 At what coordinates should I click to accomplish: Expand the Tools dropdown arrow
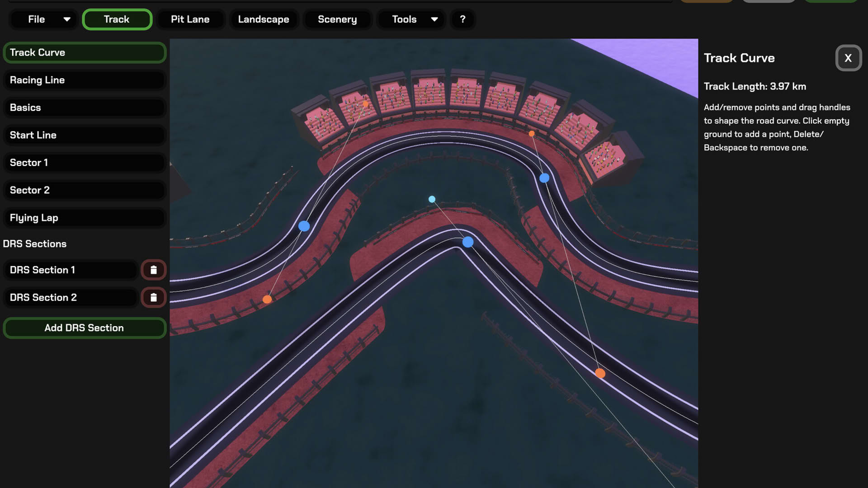click(x=434, y=19)
